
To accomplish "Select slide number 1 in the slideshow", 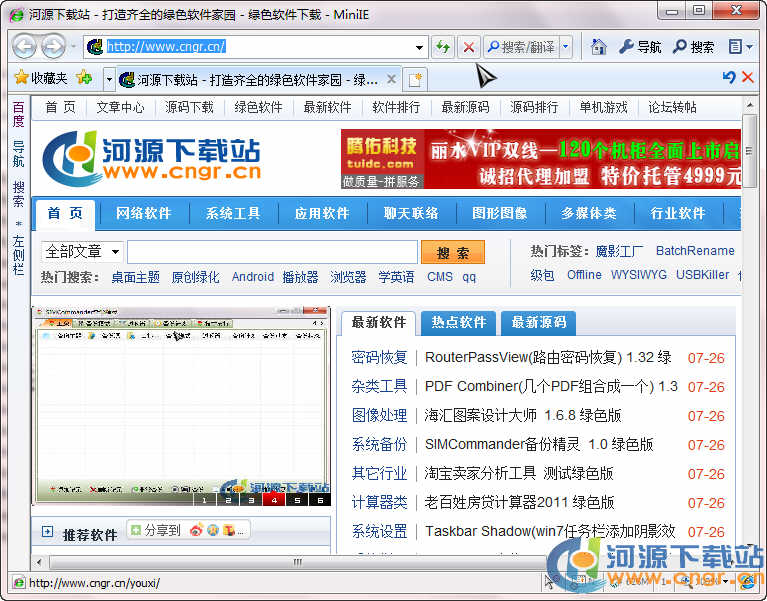I will 204,500.
